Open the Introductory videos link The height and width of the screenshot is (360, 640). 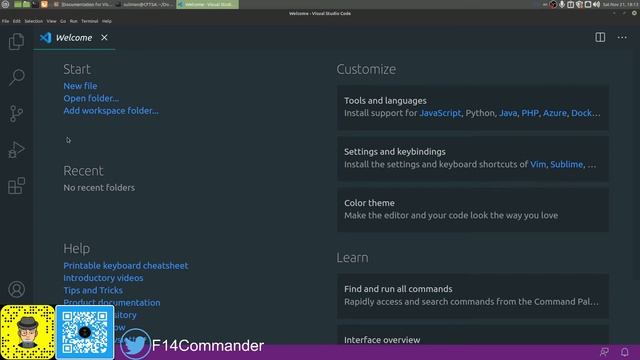[x=103, y=278]
